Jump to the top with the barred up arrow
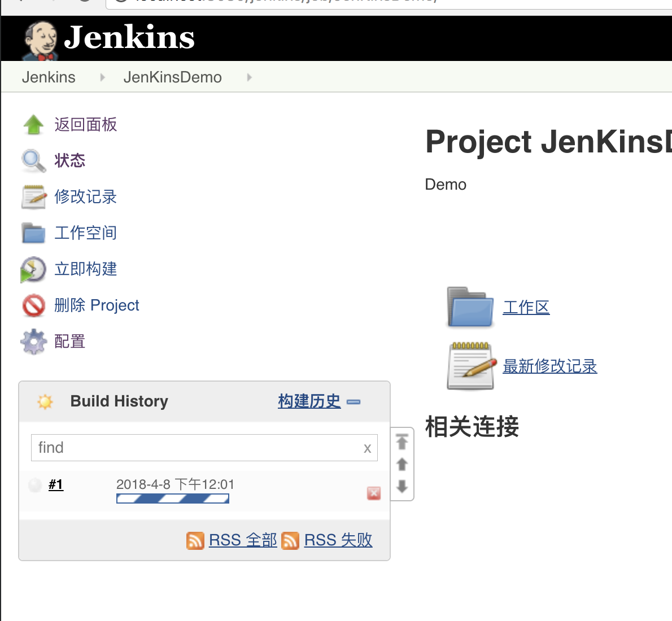672x621 pixels. click(x=402, y=441)
